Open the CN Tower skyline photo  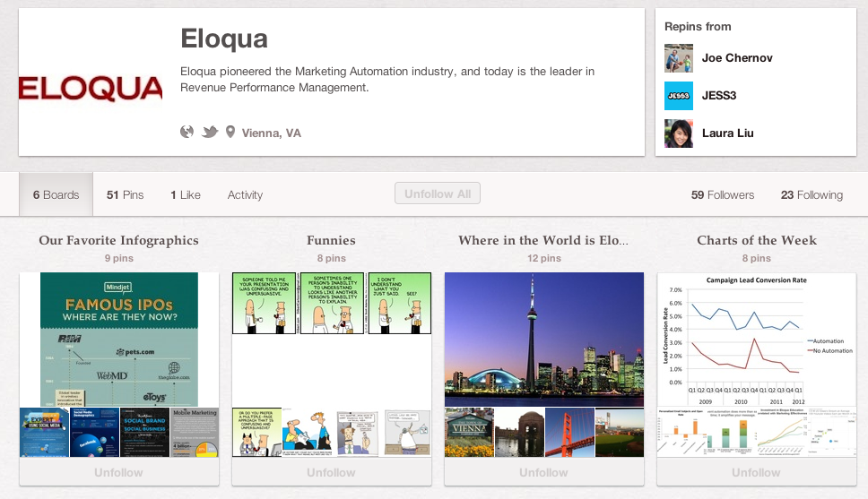544,340
